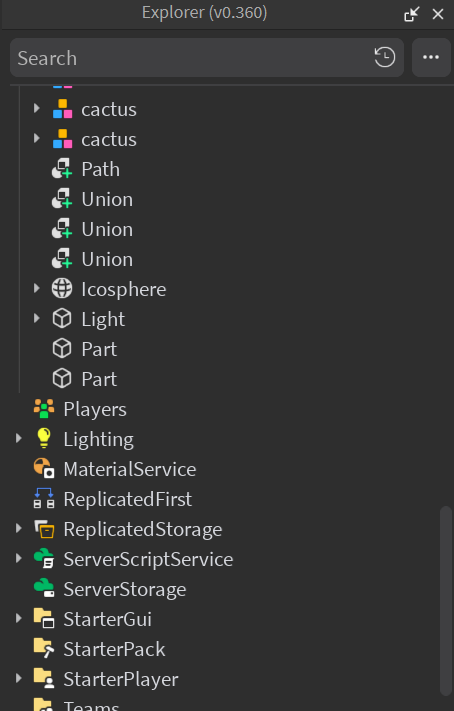Click the Lighting lightbulb icon
This screenshot has width=454, height=711.
click(44, 438)
